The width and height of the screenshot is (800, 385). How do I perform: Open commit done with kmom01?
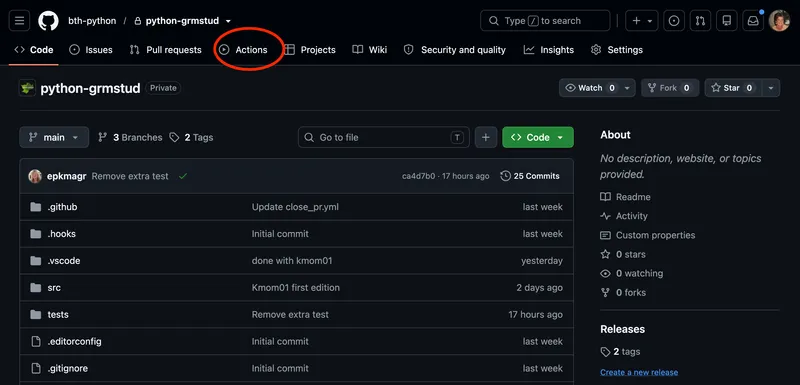292,261
